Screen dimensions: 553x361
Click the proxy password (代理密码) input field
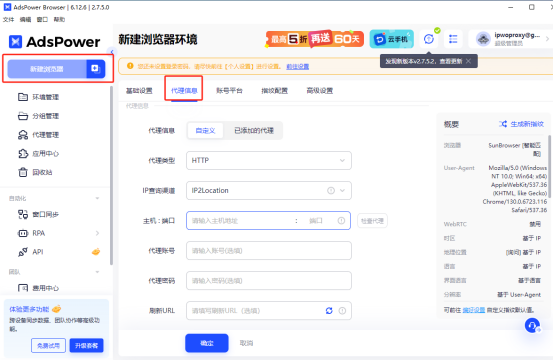point(269,281)
